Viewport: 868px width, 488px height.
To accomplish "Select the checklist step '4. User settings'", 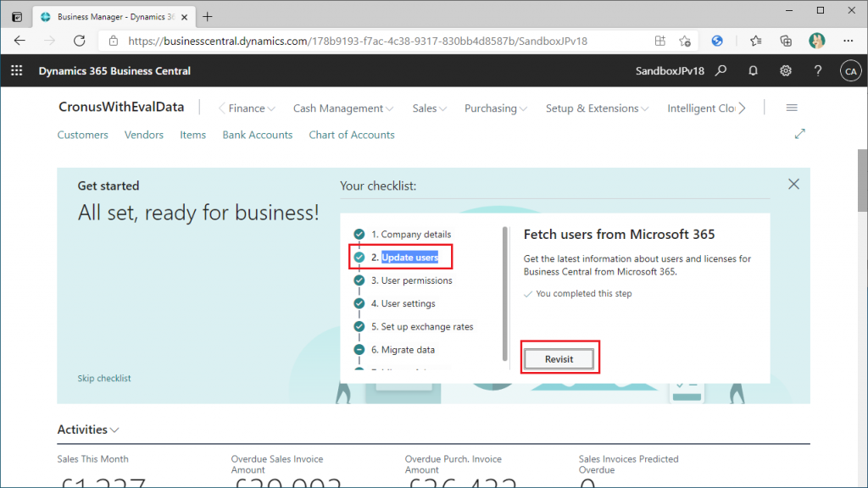I will click(395, 304).
